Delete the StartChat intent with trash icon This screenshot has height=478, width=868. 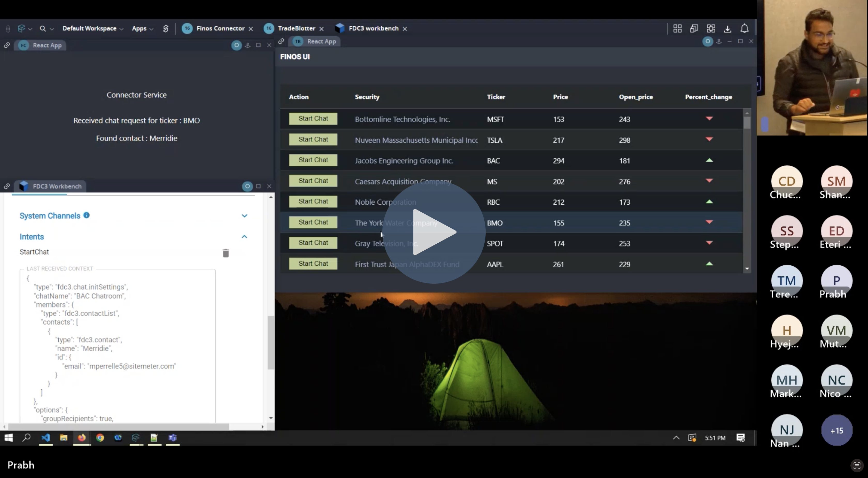click(226, 253)
